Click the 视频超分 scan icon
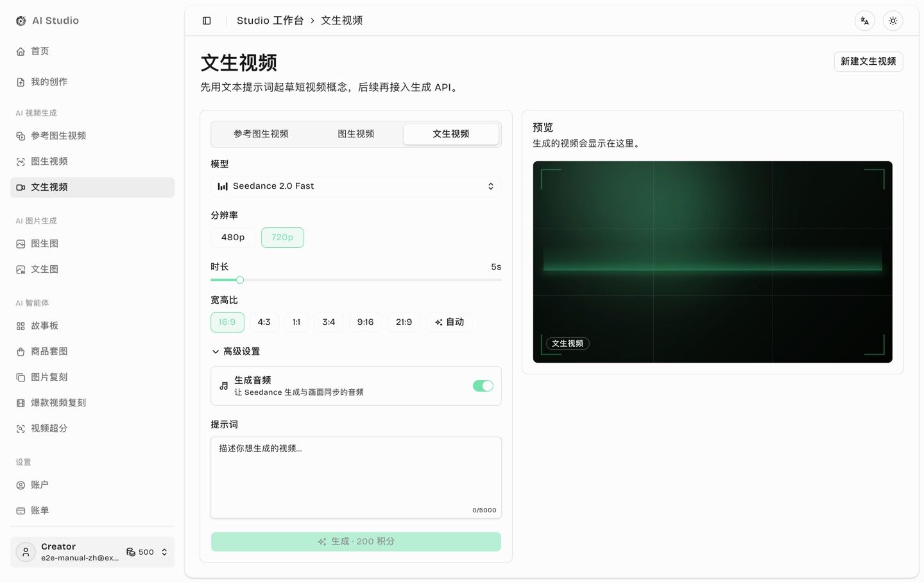Screen dimensions: 924x583 (x=21, y=429)
